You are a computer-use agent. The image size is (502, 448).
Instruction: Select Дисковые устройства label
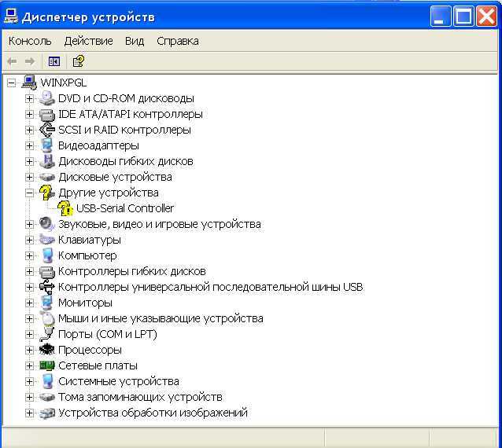[115, 177]
